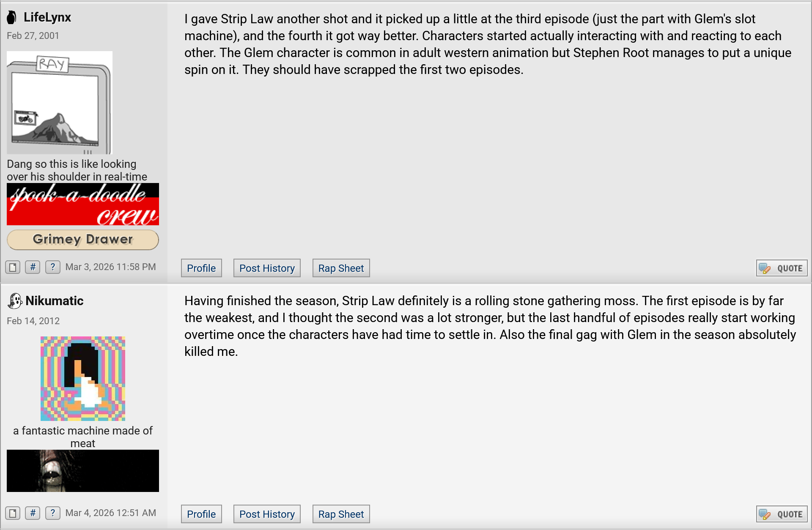The image size is (812, 530).
Task: Click the '?' icon on LifeLynx's post
Action: (x=52, y=267)
